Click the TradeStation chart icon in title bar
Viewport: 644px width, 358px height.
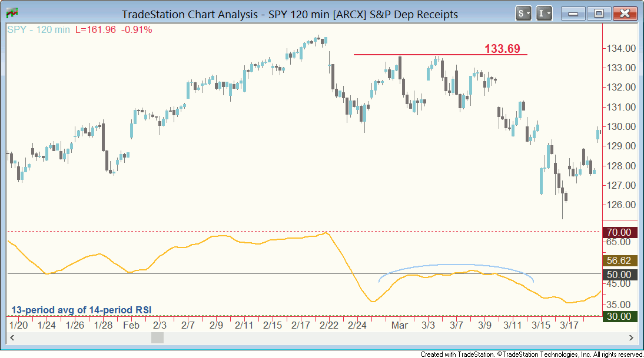tap(11, 13)
